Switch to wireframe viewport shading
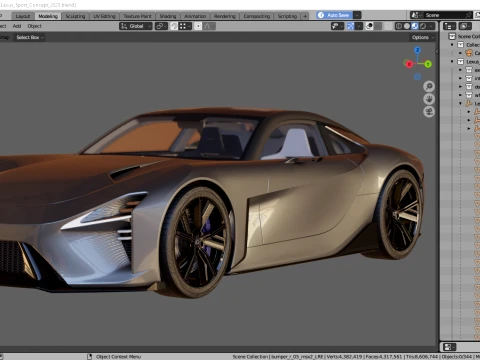This screenshot has width=480, height=360. [399, 26]
